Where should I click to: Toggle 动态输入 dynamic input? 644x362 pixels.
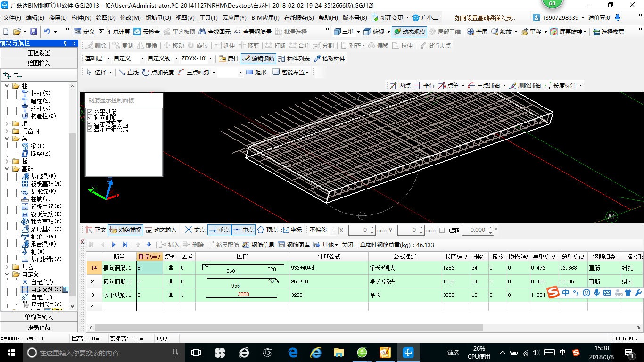(160, 230)
